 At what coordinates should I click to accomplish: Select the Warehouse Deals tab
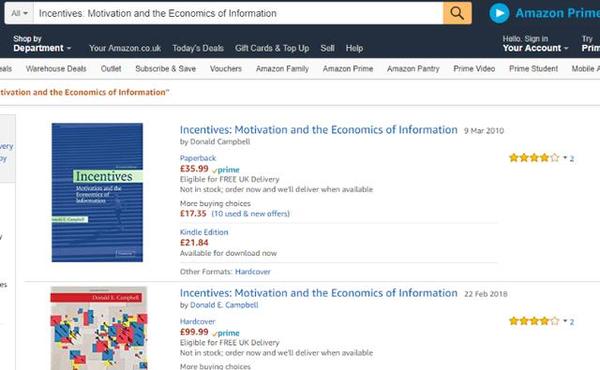point(56,68)
